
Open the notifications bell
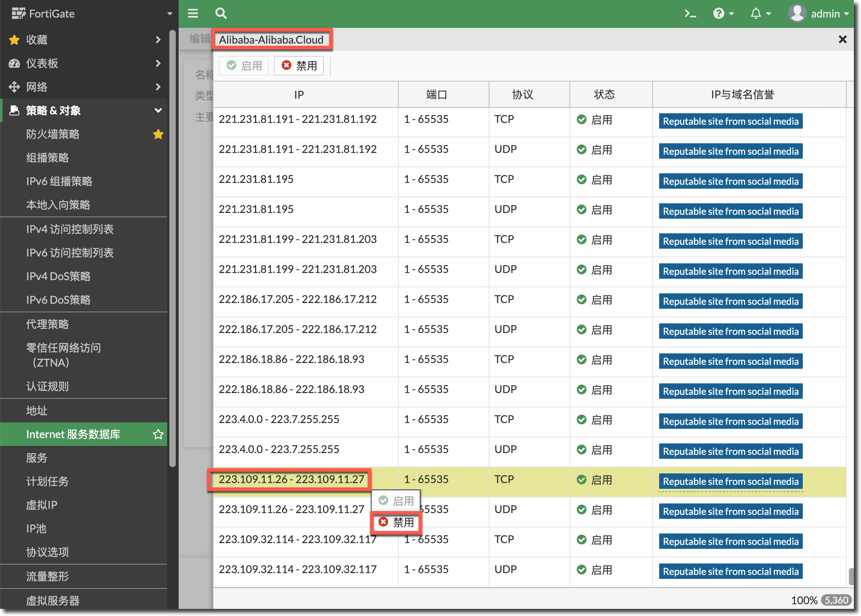[756, 14]
